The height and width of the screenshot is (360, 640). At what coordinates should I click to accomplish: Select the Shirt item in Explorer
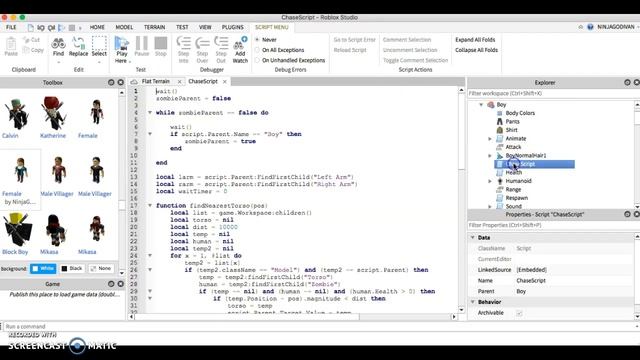[511, 130]
